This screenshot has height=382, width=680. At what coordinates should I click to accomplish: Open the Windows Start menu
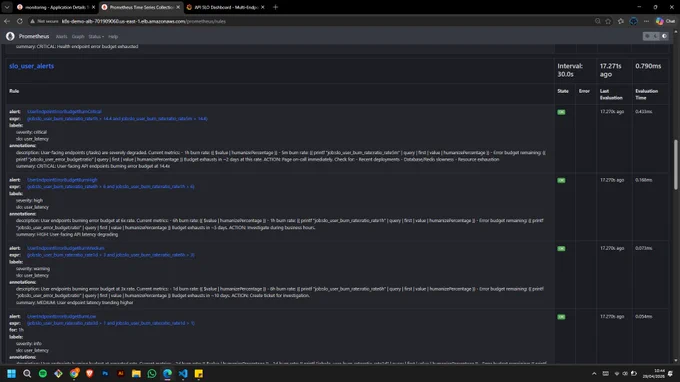coord(11,374)
